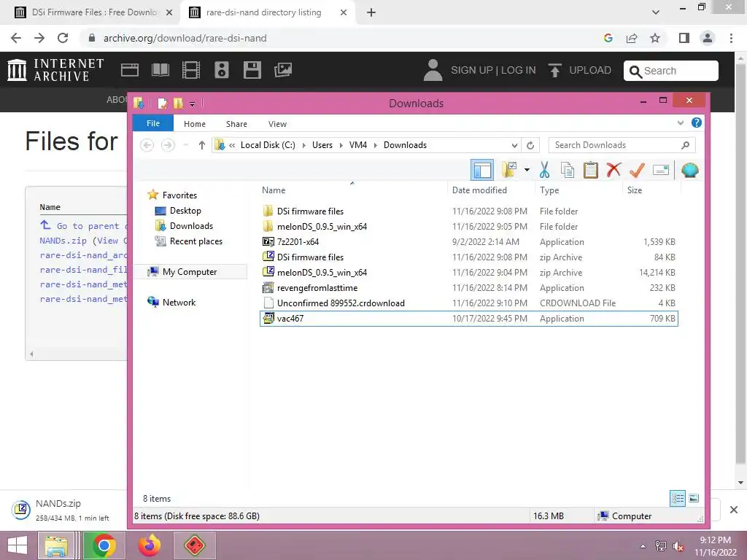The image size is (747, 560).
Task: Open the Internet Archive audio speaker icon
Action: (x=222, y=70)
